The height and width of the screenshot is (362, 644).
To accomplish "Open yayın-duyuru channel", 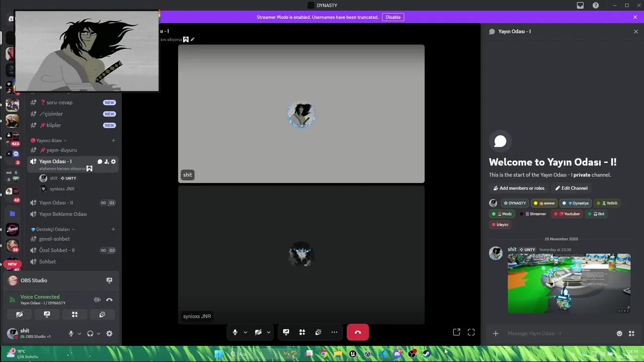I will click(73, 150).
